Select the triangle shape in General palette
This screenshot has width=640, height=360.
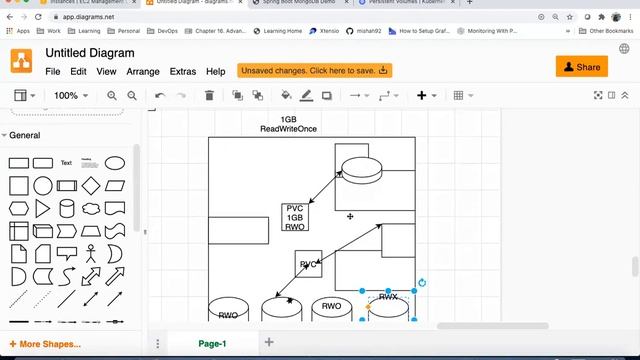point(42,209)
